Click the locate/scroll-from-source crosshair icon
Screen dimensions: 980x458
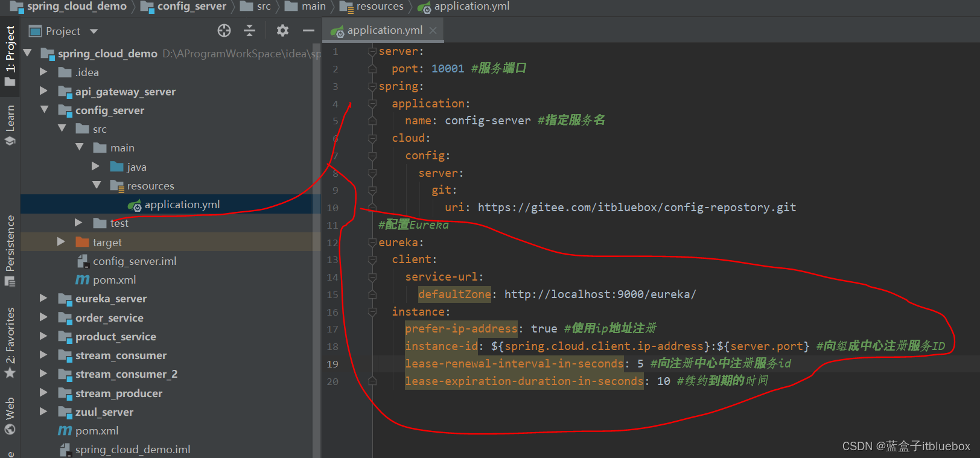pos(224,31)
